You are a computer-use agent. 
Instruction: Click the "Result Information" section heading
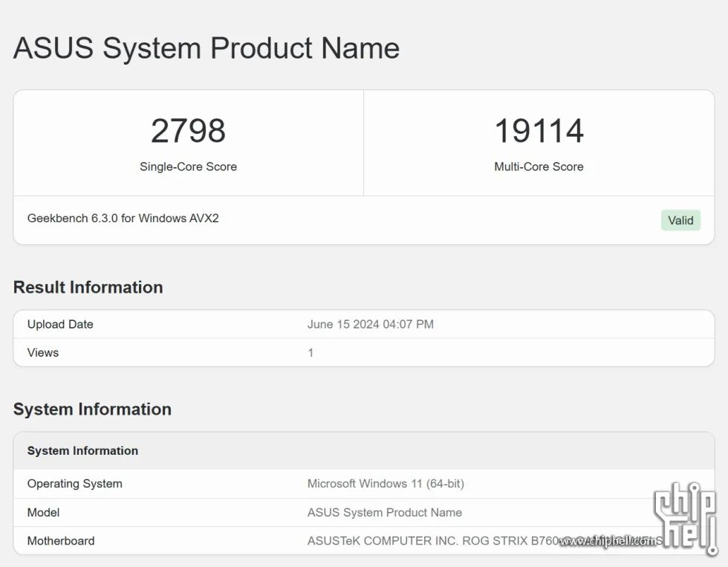click(x=88, y=288)
